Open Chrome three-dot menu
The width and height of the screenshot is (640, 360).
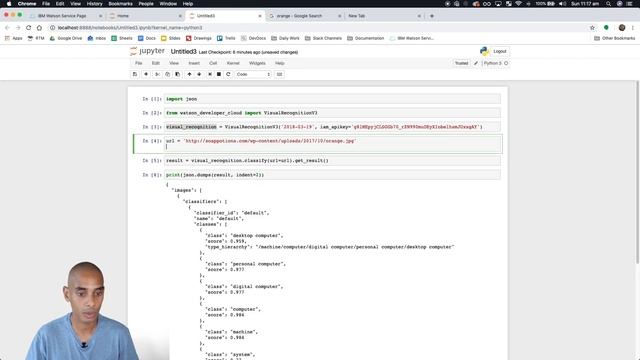click(x=633, y=28)
